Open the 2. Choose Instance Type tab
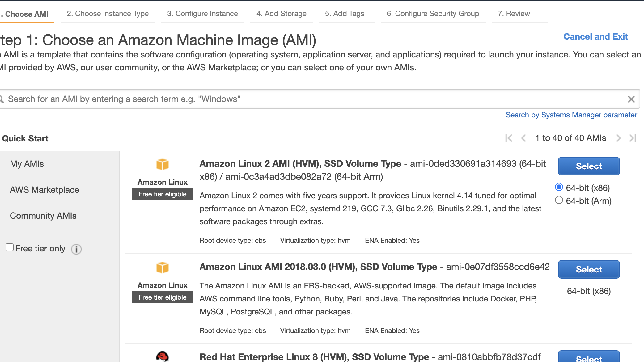644x362 pixels. 108,14
